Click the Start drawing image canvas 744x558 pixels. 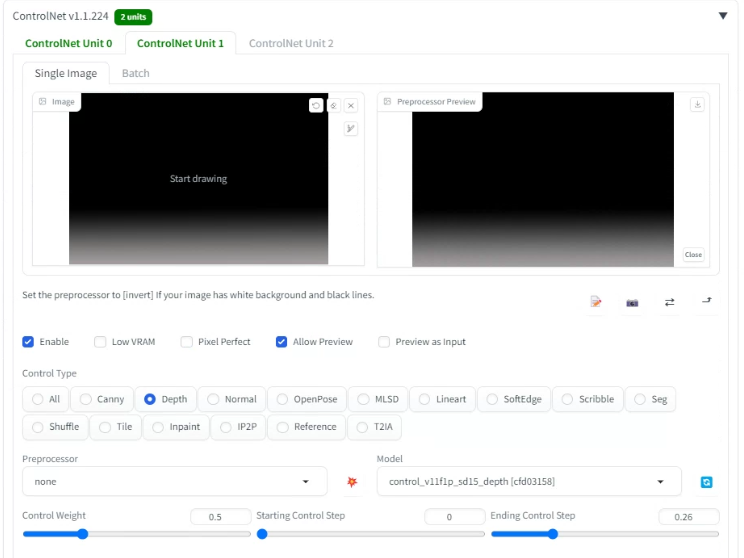click(x=198, y=178)
